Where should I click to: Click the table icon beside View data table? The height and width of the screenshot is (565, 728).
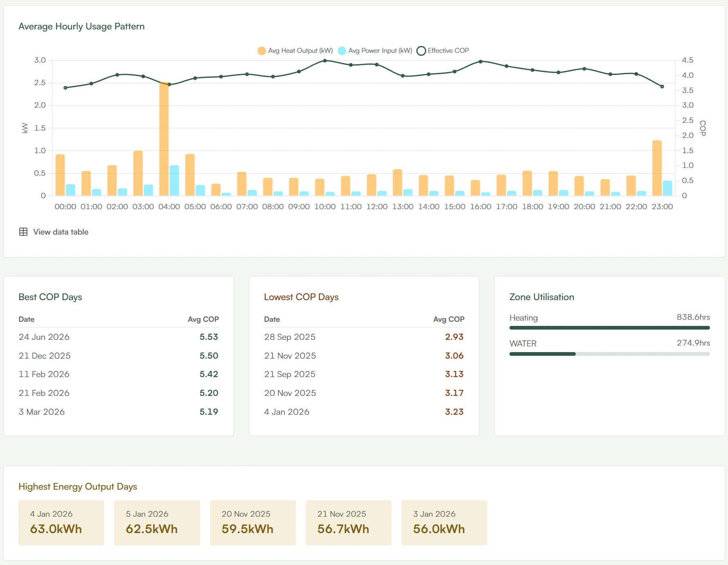pyautogui.click(x=23, y=232)
